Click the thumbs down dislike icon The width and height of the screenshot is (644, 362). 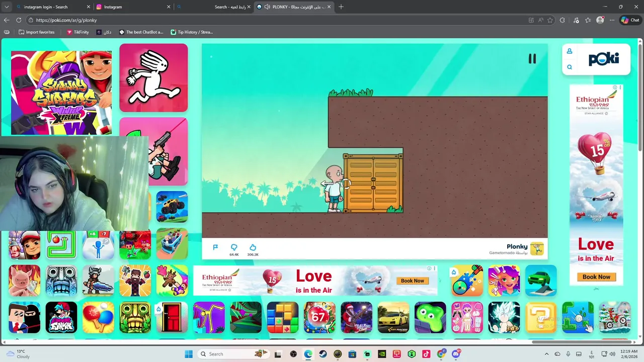pos(234,247)
